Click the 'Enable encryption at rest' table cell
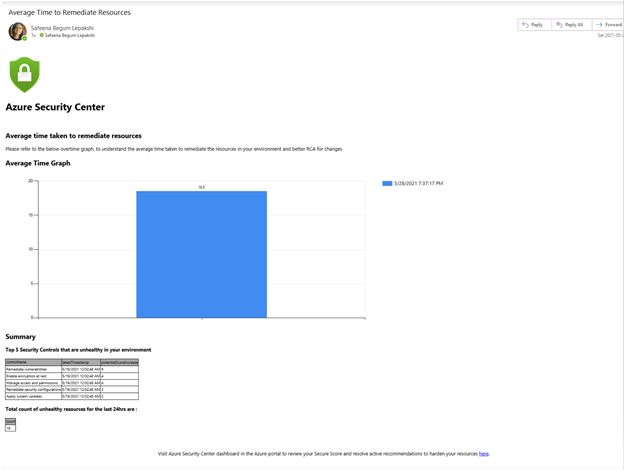The width and height of the screenshot is (624, 470). coord(33,376)
